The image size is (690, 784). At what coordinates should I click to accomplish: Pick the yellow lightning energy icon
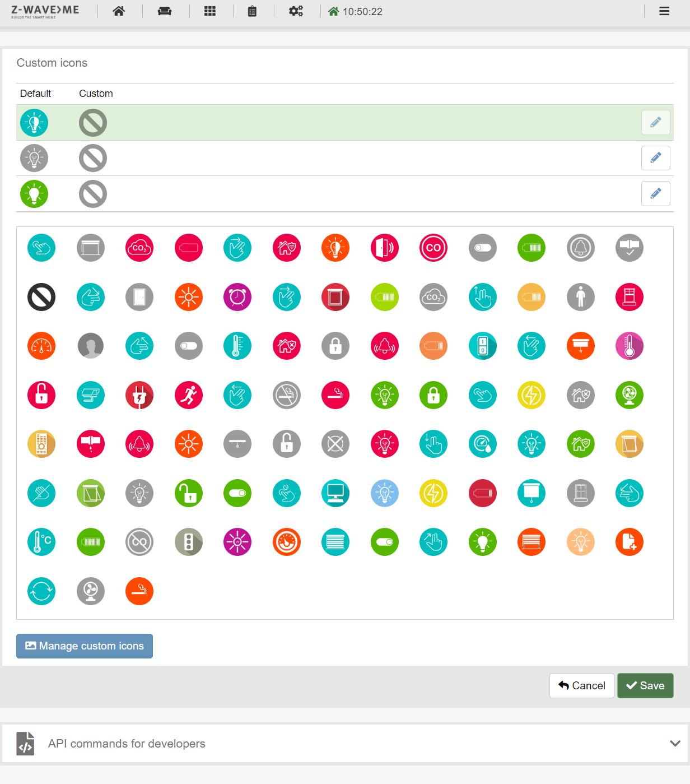pos(532,395)
